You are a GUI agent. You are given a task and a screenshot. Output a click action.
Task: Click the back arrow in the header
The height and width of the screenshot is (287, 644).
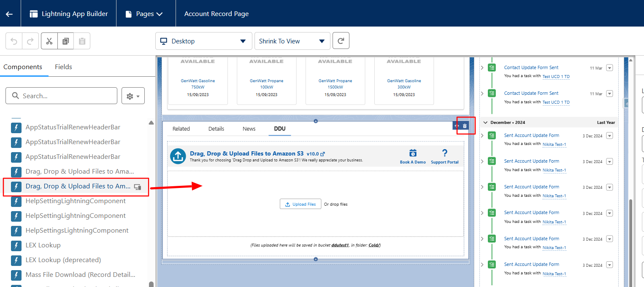pos(9,14)
